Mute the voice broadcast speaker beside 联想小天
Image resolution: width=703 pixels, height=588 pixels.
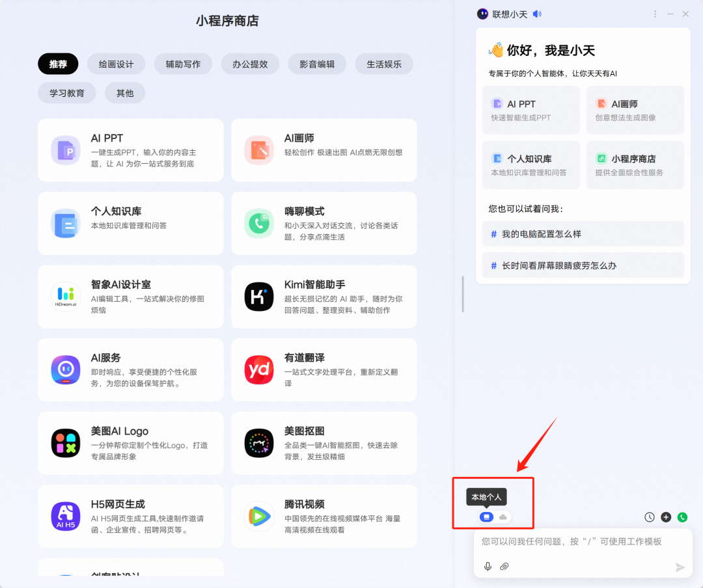click(x=536, y=13)
